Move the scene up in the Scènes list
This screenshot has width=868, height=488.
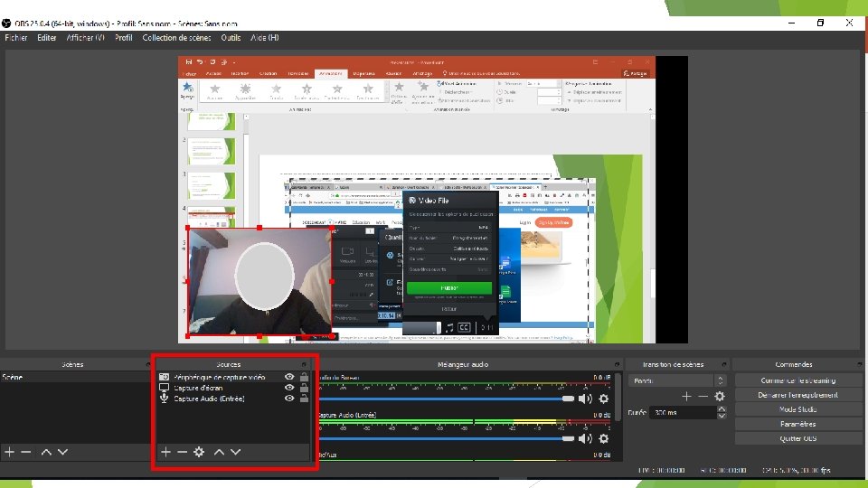coord(46,452)
